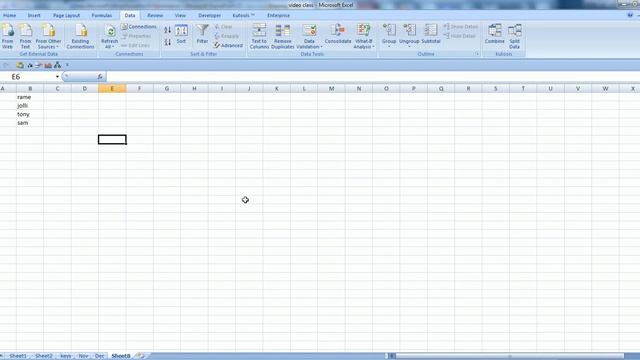Switch to Sheet2 worksheet
The height and width of the screenshot is (360, 640).
pyautogui.click(x=44, y=356)
